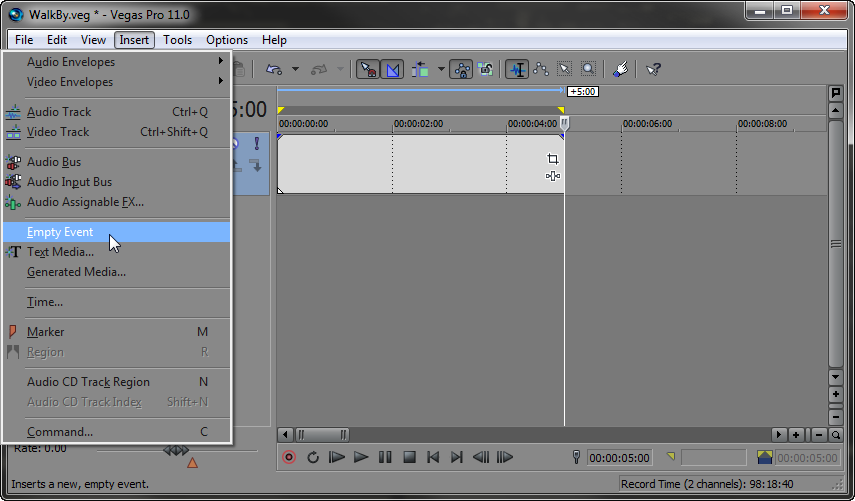855x501 pixels.
Task: Insert an Audio Bus
Action: (117, 162)
